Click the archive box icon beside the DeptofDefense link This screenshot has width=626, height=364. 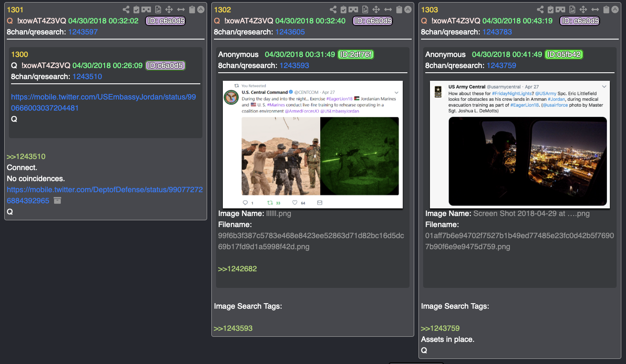tap(57, 200)
